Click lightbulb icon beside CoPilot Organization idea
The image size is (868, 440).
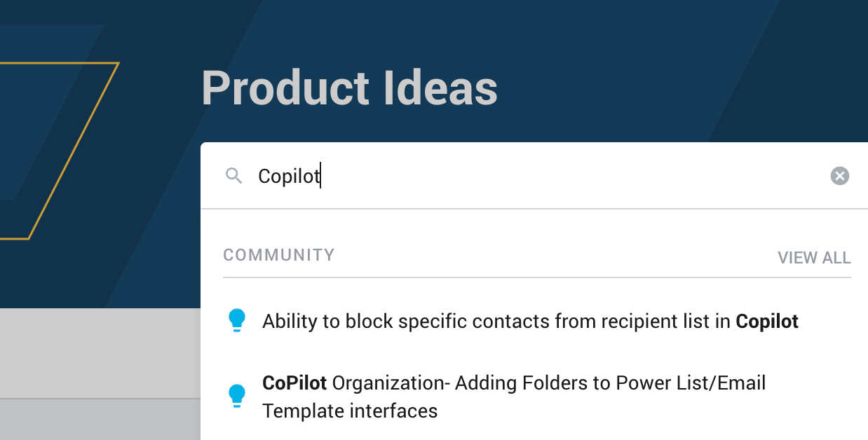[237, 396]
